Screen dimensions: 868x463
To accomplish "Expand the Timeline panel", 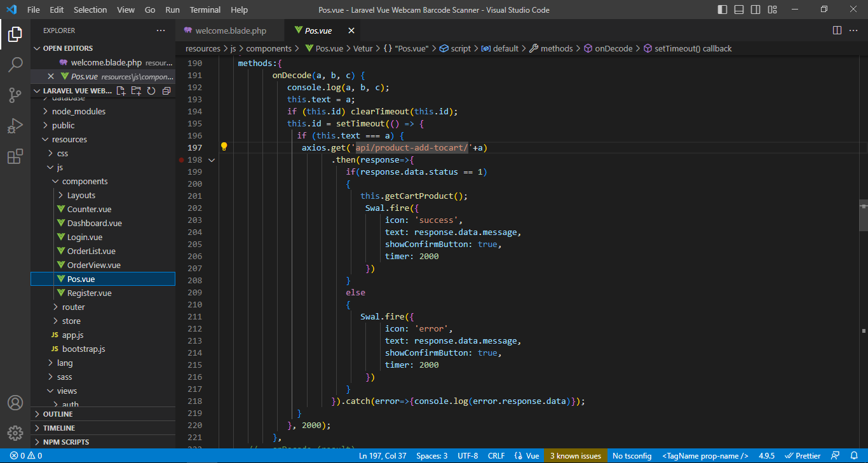I will coord(103,428).
